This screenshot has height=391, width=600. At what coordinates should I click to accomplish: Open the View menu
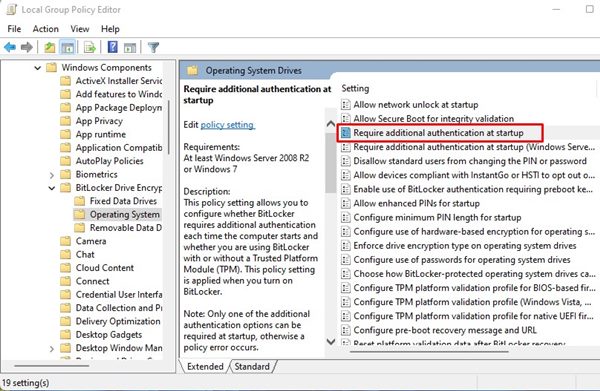[80, 29]
